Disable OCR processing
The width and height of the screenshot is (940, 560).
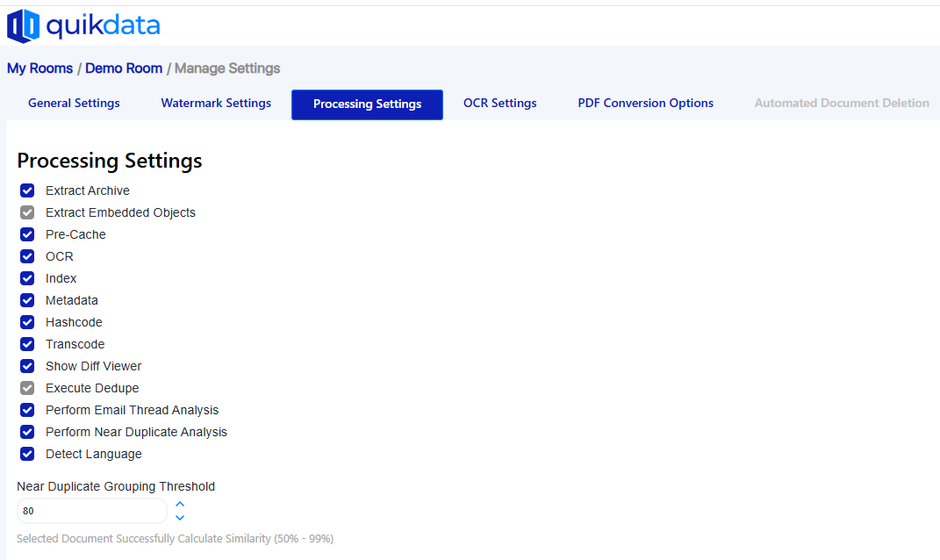click(26, 256)
